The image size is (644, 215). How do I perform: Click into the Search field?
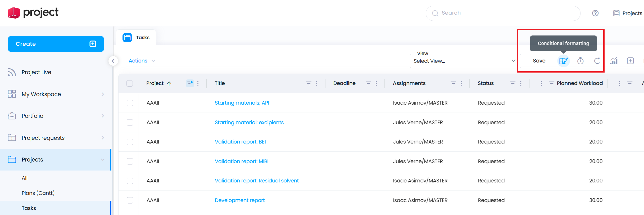pos(503,13)
